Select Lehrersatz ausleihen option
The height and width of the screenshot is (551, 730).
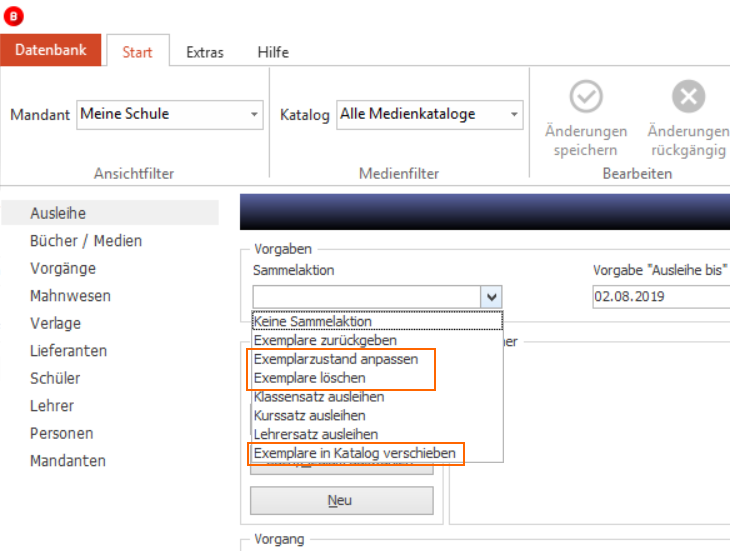pyautogui.click(x=378, y=434)
